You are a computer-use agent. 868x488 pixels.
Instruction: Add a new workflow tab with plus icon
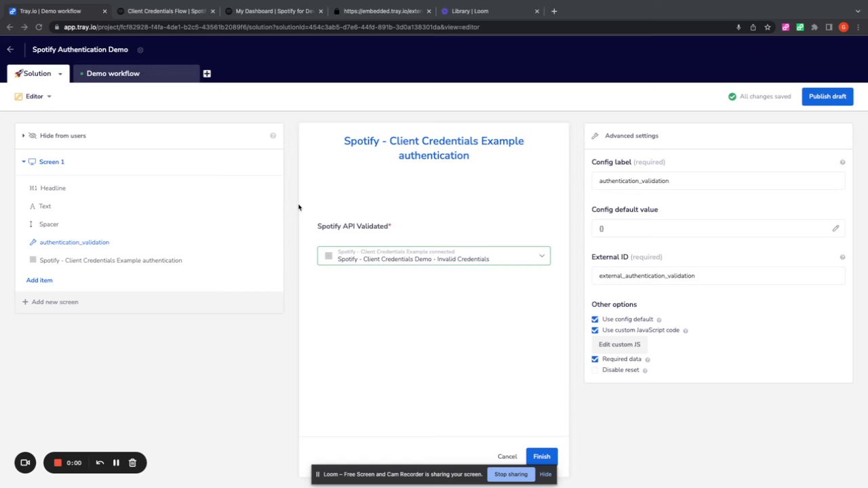(207, 74)
